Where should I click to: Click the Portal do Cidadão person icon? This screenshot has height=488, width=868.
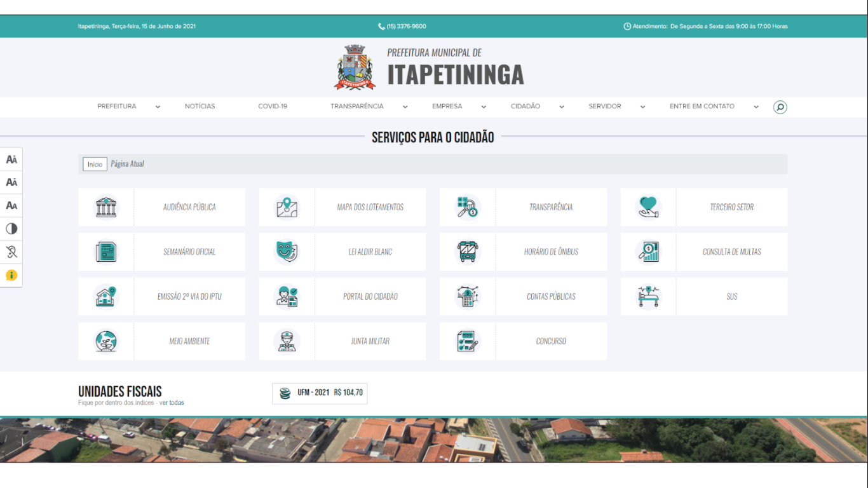click(x=287, y=296)
